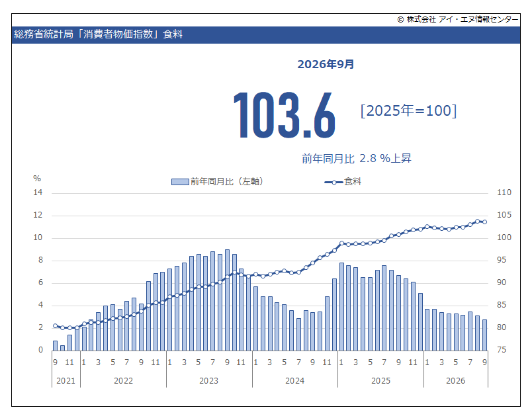Click left axis value 12
Image resolution: width=532 pixels, height=420 pixels.
(38, 215)
